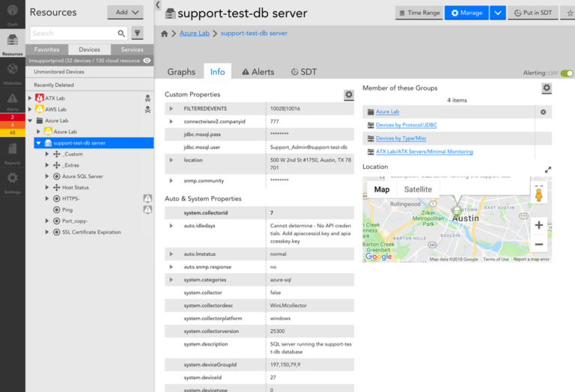Screen dimensions: 575x392
Task: Click the Ping alert warning icon
Action: [147, 210]
